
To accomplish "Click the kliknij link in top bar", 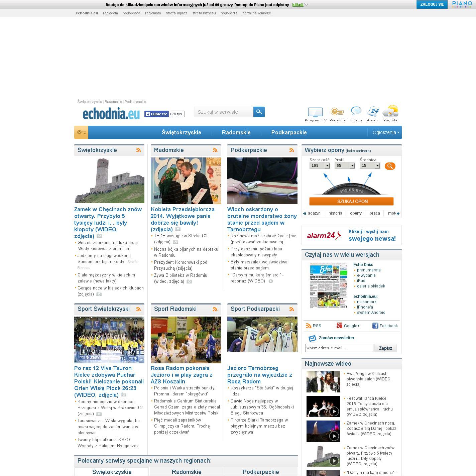I will (298, 5).
